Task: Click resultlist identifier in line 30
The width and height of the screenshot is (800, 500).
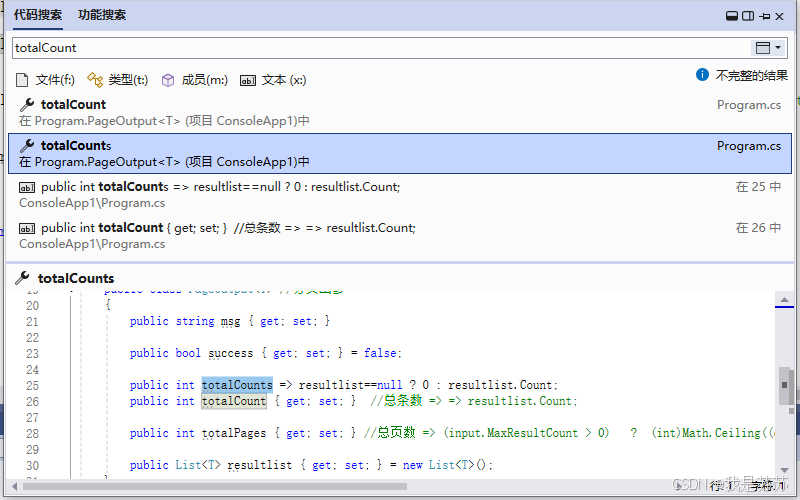Action: coord(259,465)
